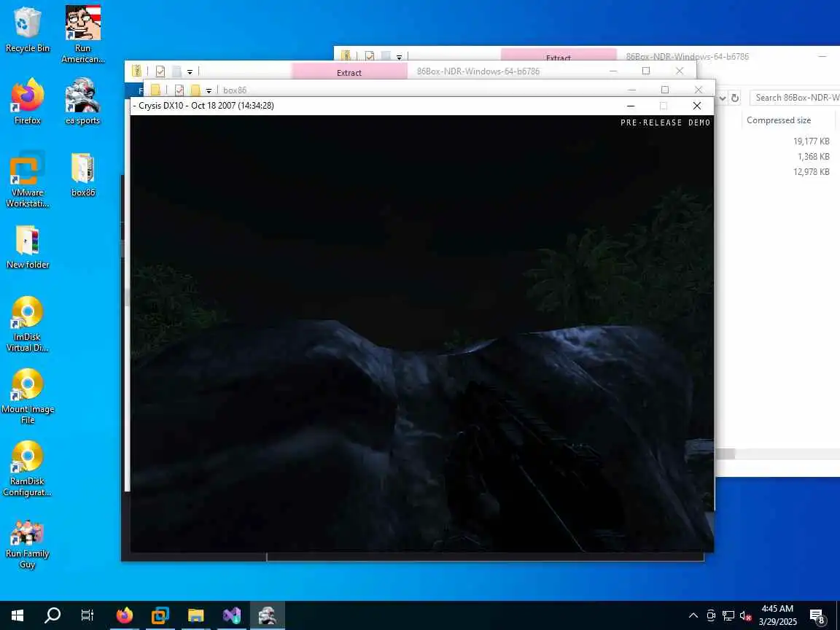The image size is (840, 630).
Task: Open File Explorer from the taskbar
Action: pyautogui.click(x=195, y=615)
